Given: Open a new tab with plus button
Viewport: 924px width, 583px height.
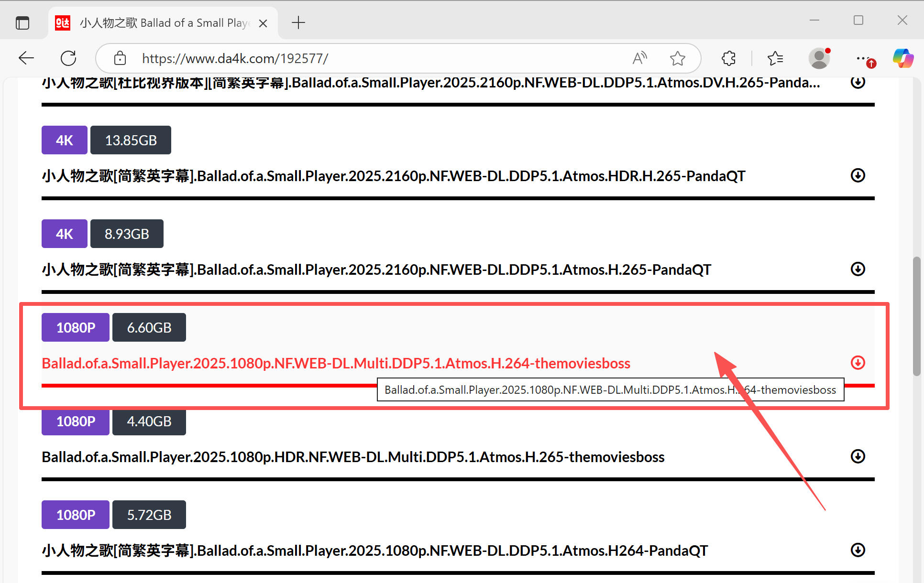Looking at the screenshot, I should pos(298,22).
